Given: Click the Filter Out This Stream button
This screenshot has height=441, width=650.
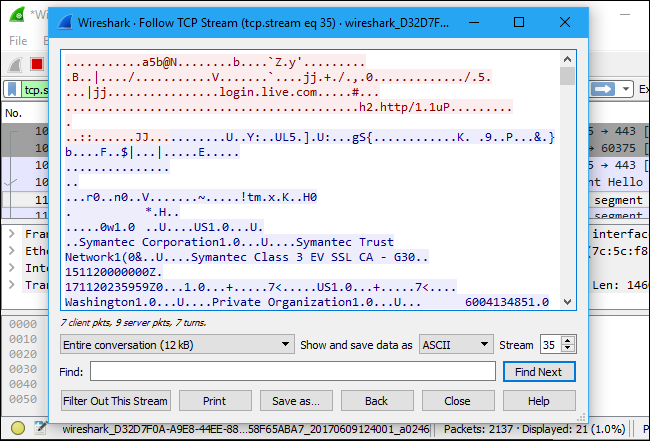Looking at the screenshot, I should (116, 401).
